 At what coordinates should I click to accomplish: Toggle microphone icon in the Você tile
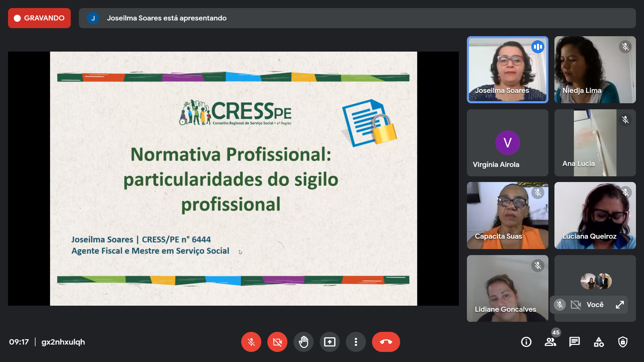[559, 305]
